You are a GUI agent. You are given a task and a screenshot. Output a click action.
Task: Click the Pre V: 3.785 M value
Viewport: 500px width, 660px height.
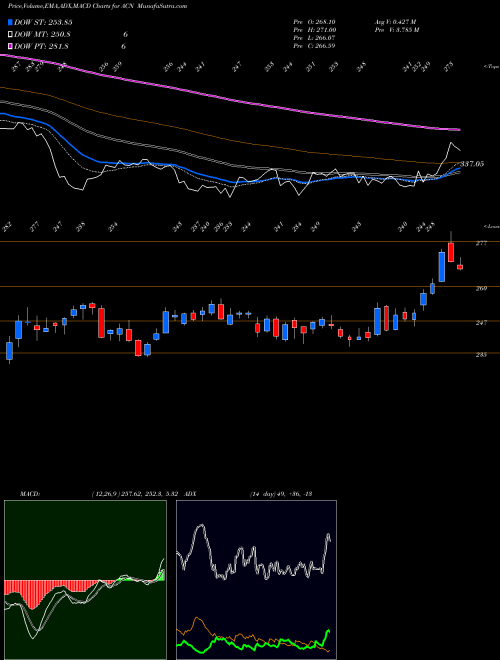pos(396,30)
